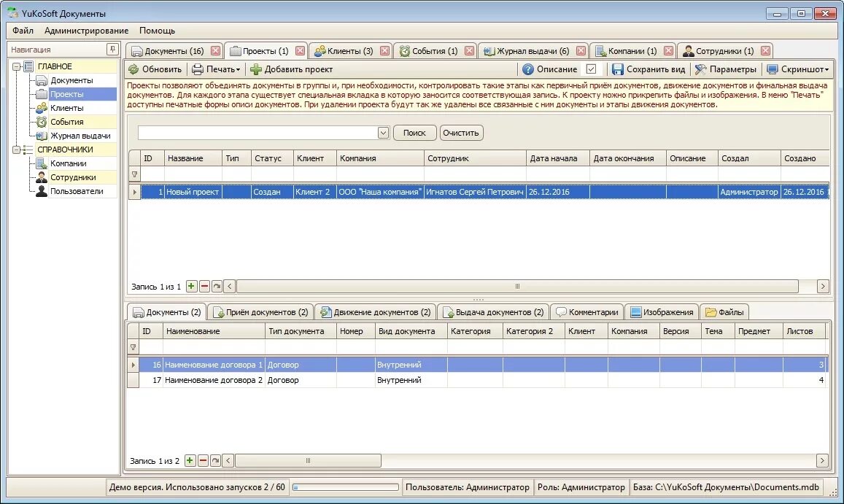Click filter funnel icon in projects grid
This screenshot has height=504, width=844.
[134, 174]
